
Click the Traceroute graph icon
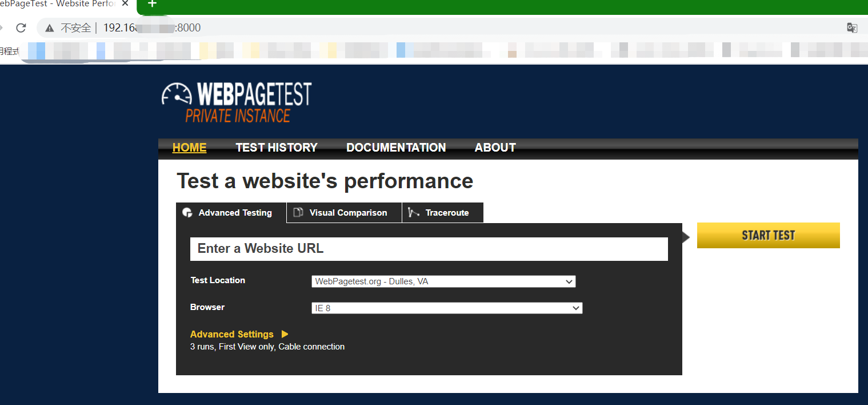click(414, 213)
